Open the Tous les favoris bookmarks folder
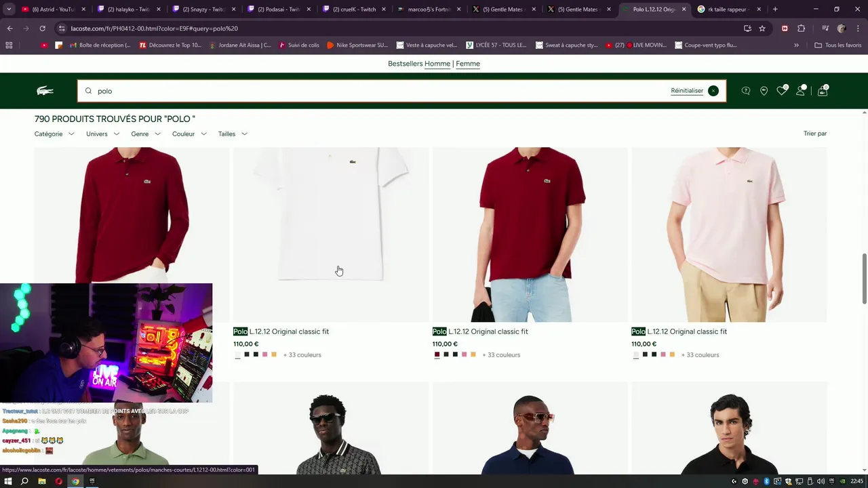 point(837,45)
